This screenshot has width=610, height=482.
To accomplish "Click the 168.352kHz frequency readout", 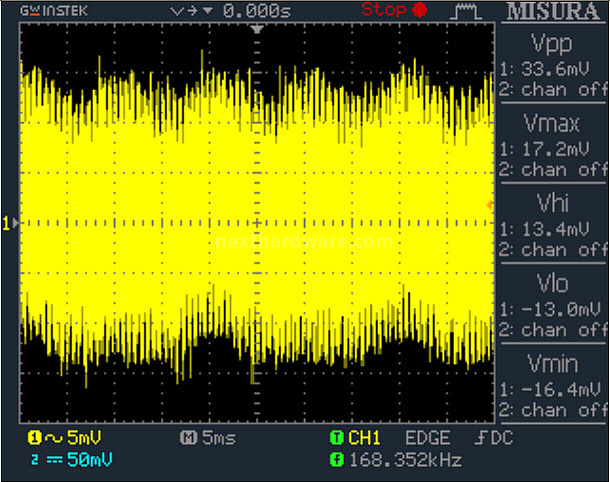I will (405, 460).
